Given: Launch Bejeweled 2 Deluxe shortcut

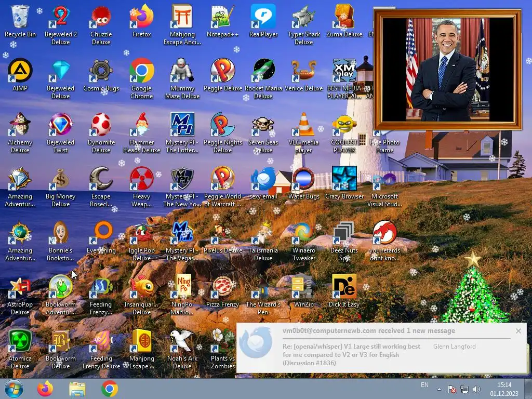Looking at the screenshot, I should 60,24.
